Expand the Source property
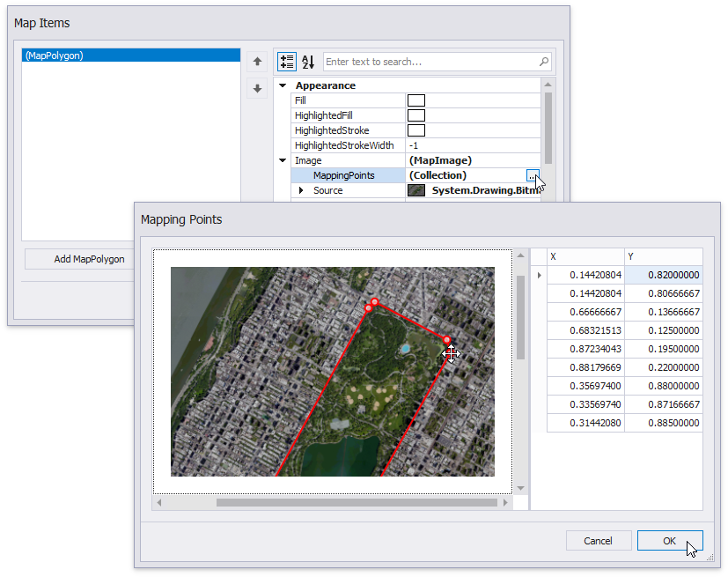The height and width of the screenshot is (577, 728). click(301, 190)
